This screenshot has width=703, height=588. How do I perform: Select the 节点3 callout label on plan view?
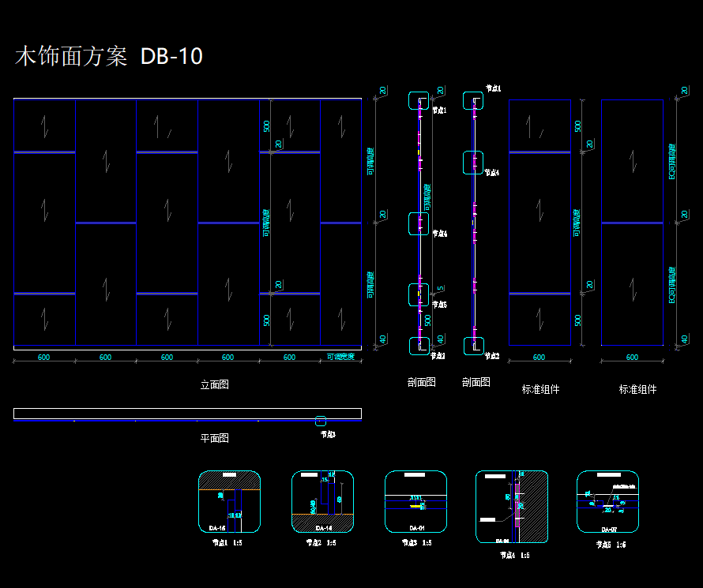[x=328, y=434]
